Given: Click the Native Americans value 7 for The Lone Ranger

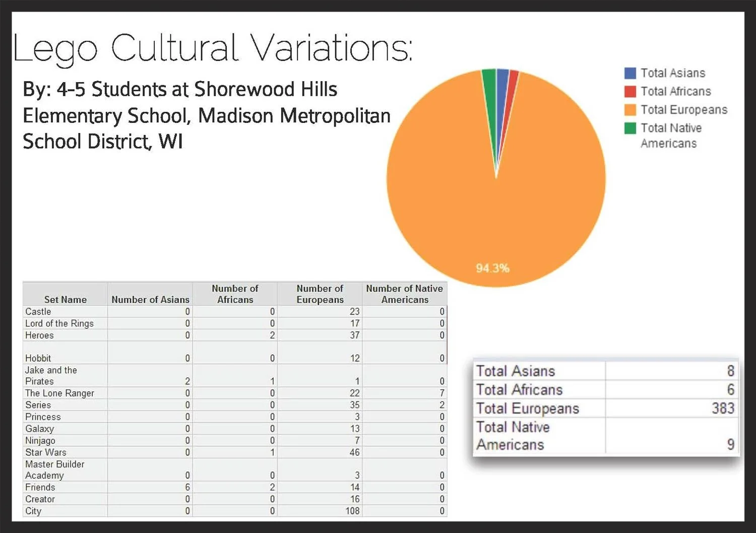Looking at the screenshot, I should 442,393.
